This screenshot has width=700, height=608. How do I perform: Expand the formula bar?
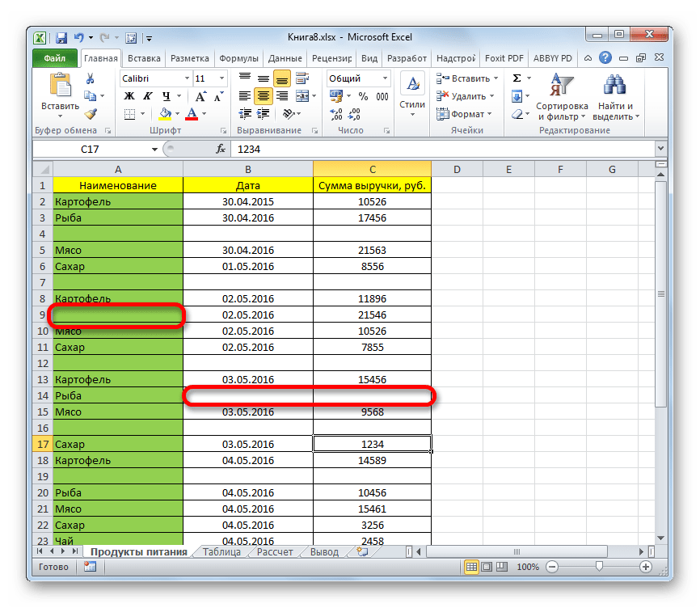point(660,149)
